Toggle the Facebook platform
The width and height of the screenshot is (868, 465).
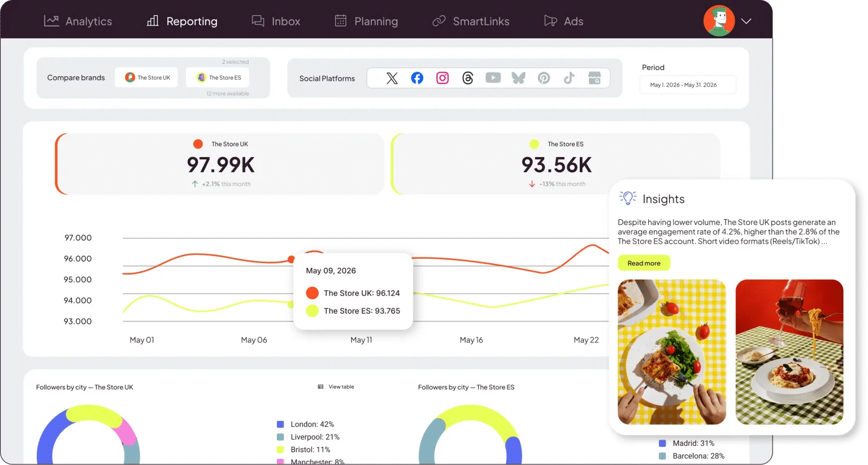(x=417, y=78)
